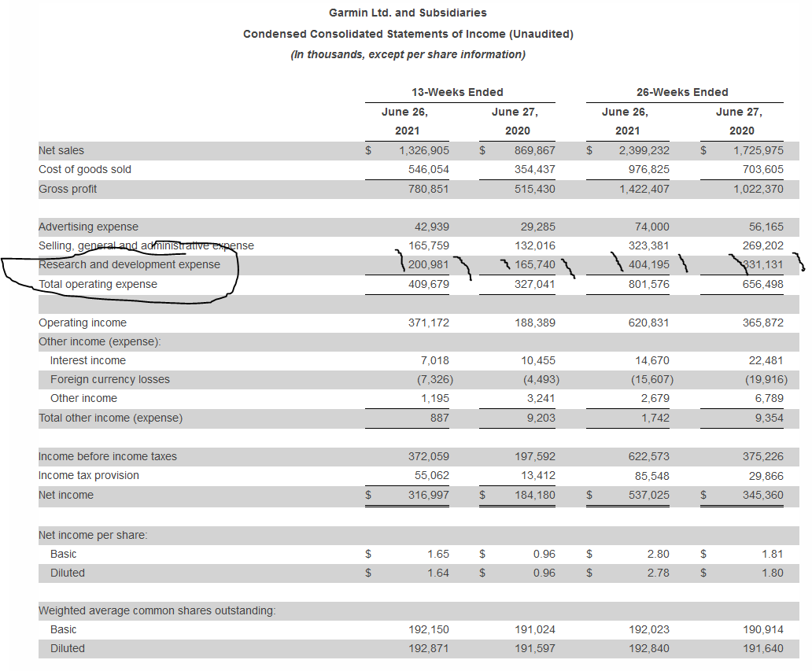Click the Operating income figure 371,172
The width and height of the screenshot is (812, 671).
[x=430, y=323]
